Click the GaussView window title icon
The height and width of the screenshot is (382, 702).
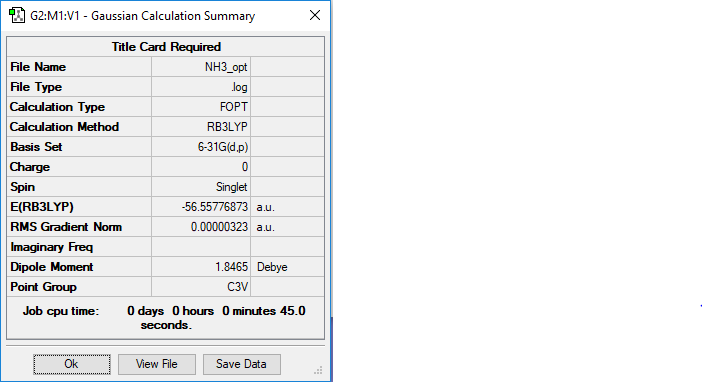[17, 16]
